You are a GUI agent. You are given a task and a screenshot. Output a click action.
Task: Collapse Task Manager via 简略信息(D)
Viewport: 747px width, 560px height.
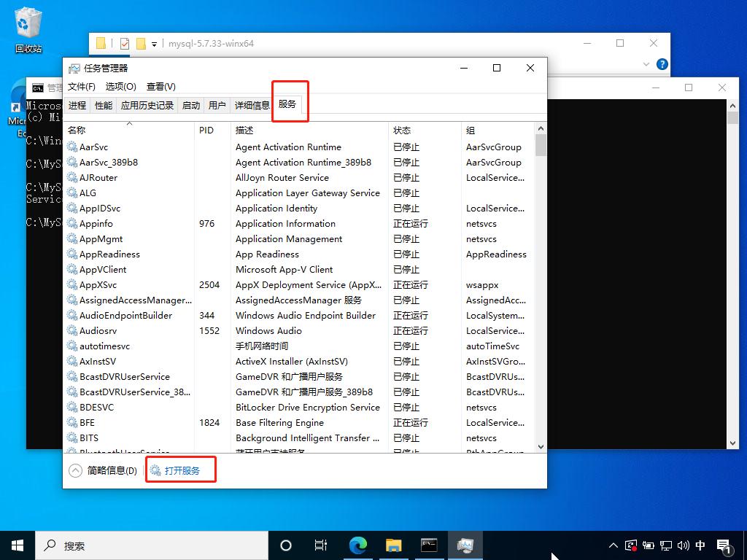[x=103, y=470]
